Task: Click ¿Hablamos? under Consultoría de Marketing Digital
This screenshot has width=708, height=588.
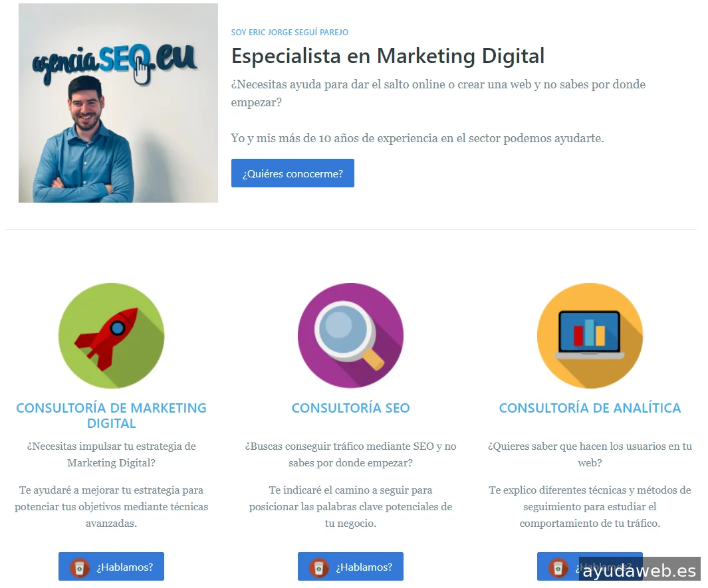Action: 111,566
